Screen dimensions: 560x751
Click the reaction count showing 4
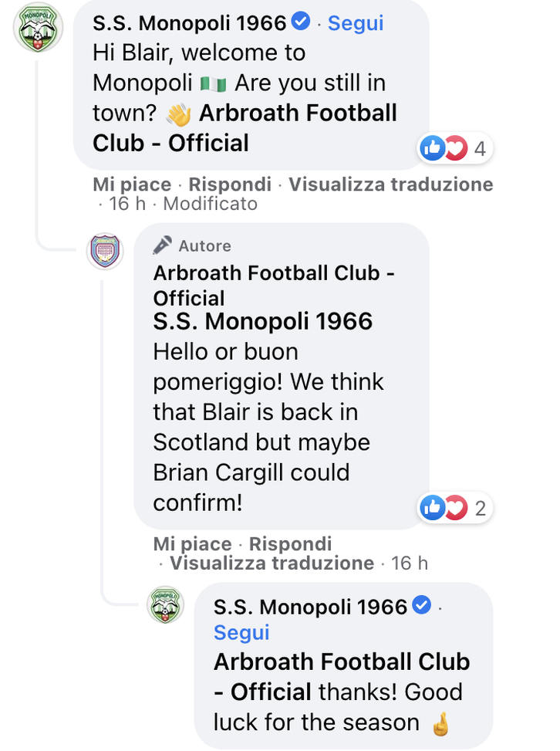(482, 148)
